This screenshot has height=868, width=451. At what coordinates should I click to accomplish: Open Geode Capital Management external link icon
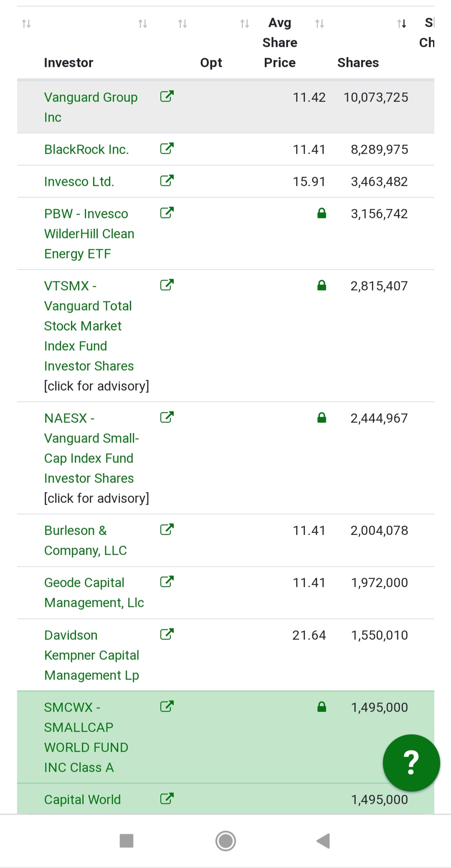[167, 582]
